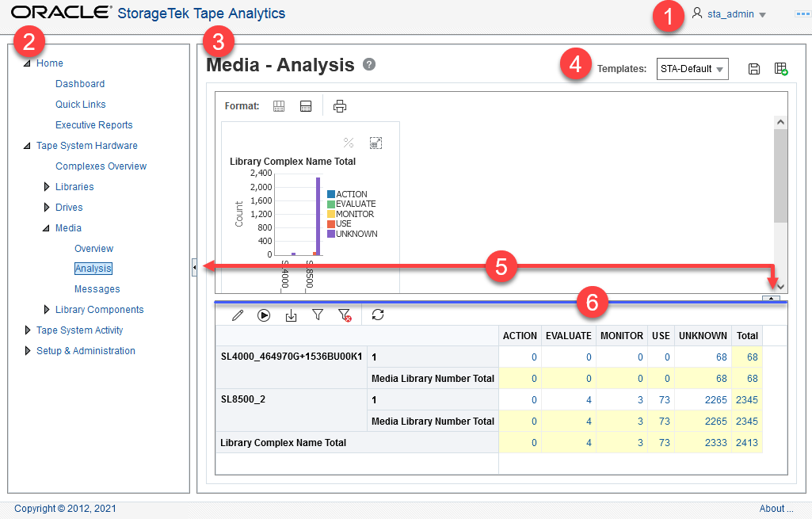Click the MONITOR column header

coord(621,336)
